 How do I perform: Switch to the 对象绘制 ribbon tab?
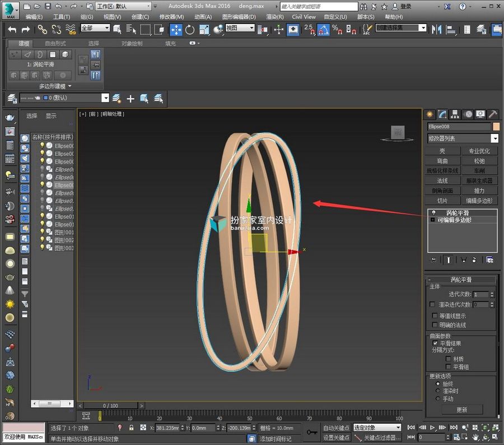[132, 43]
